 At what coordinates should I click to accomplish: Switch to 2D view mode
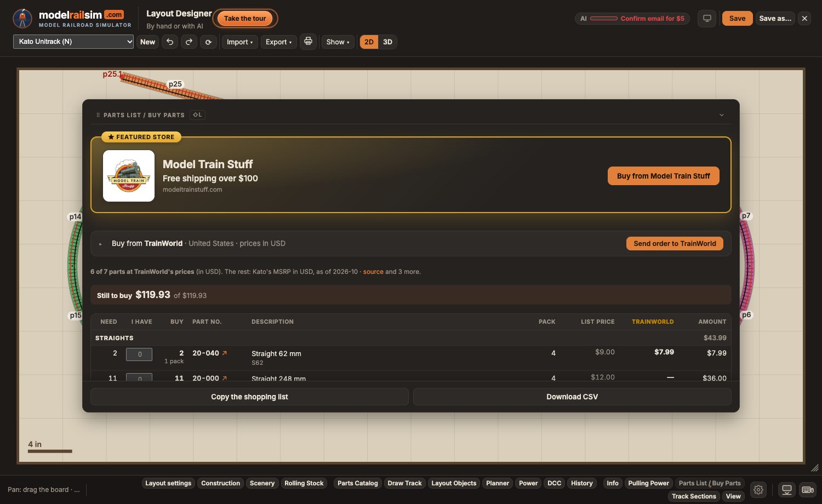pyautogui.click(x=369, y=42)
